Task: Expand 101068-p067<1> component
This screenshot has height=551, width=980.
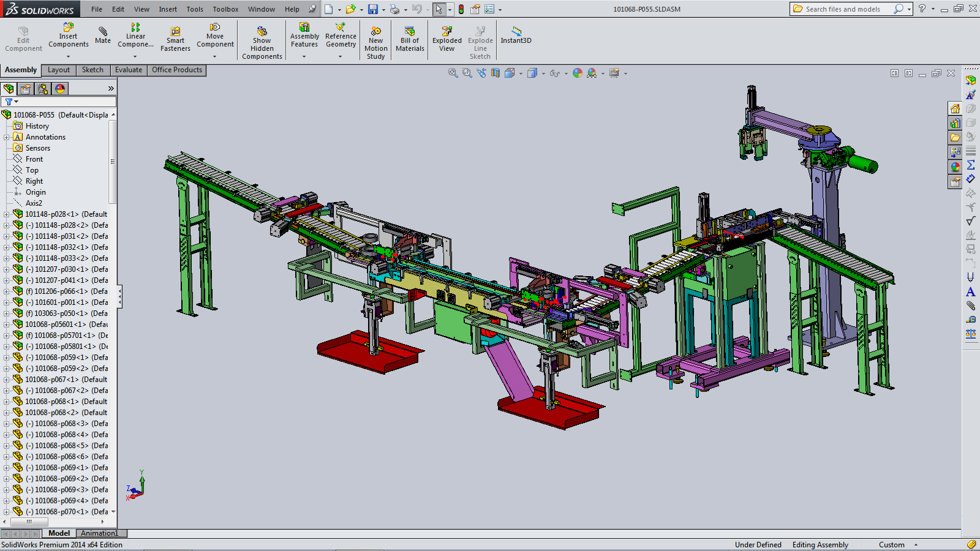Action: click(x=7, y=380)
